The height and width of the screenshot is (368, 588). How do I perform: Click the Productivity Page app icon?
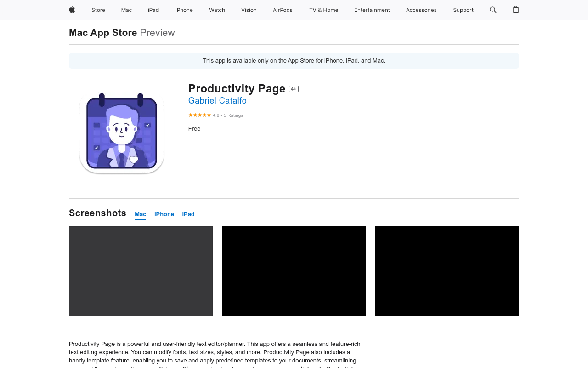click(x=122, y=133)
